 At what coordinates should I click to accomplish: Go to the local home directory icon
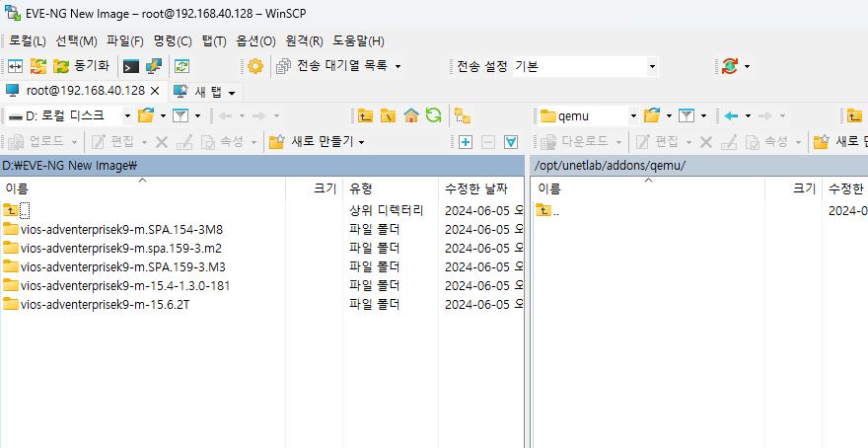410,115
